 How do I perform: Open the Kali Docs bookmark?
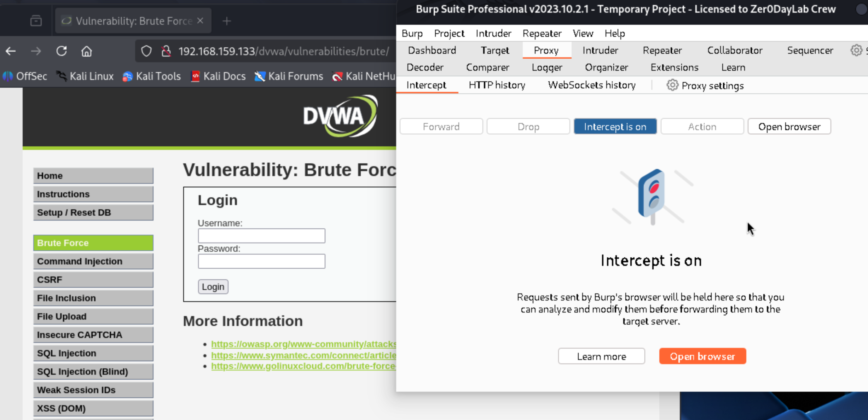pyautogui.click(x=218, y=76)
